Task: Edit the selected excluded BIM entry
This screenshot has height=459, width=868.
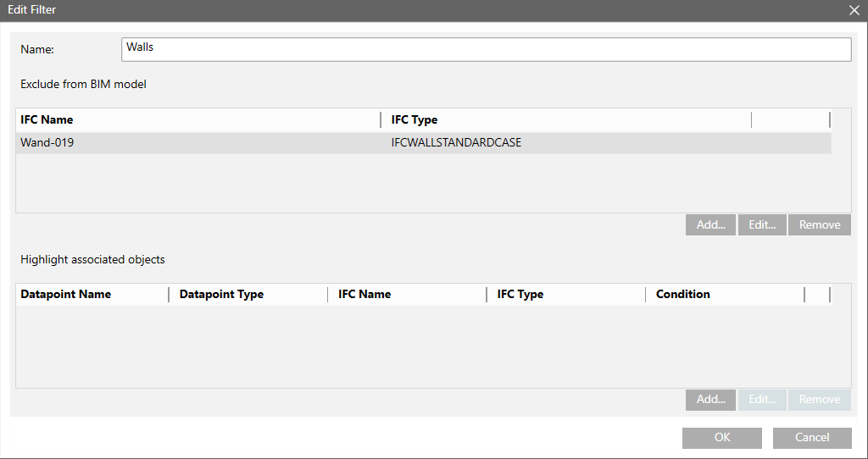Action: tap(762, 224)
